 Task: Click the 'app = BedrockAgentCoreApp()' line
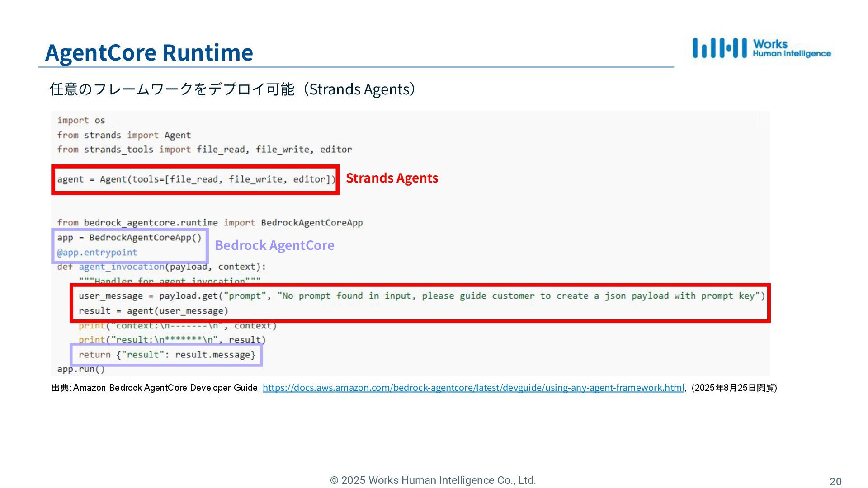tap(129, 238)
